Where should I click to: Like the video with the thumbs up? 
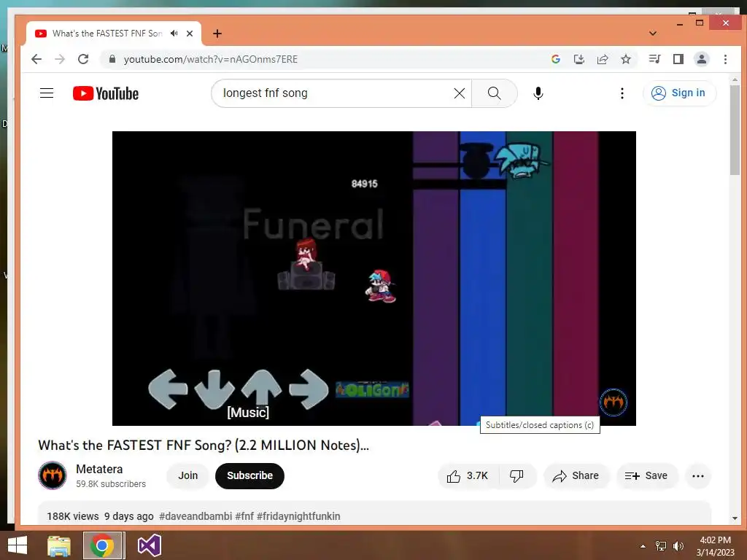468,475
